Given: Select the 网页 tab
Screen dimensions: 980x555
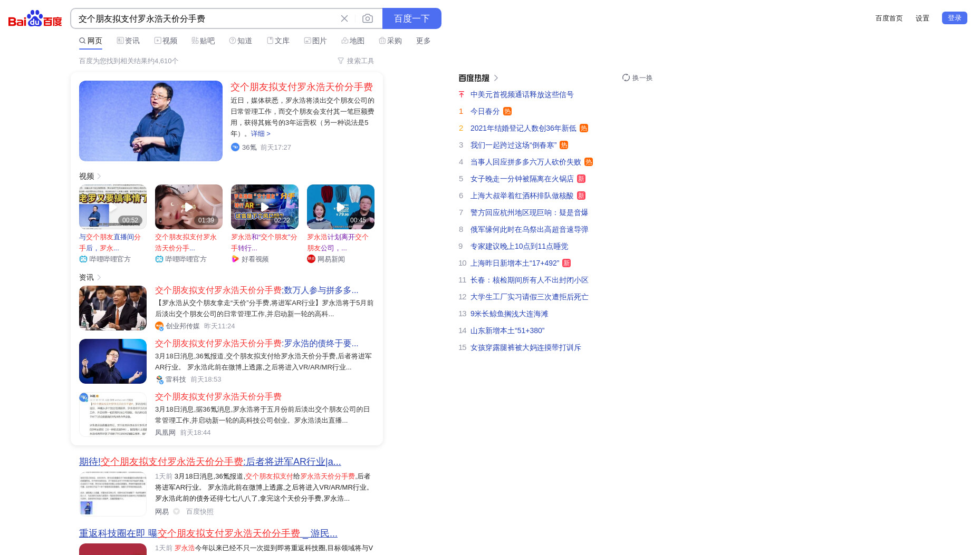Looking at the screenshot, I should pos(91,41).
